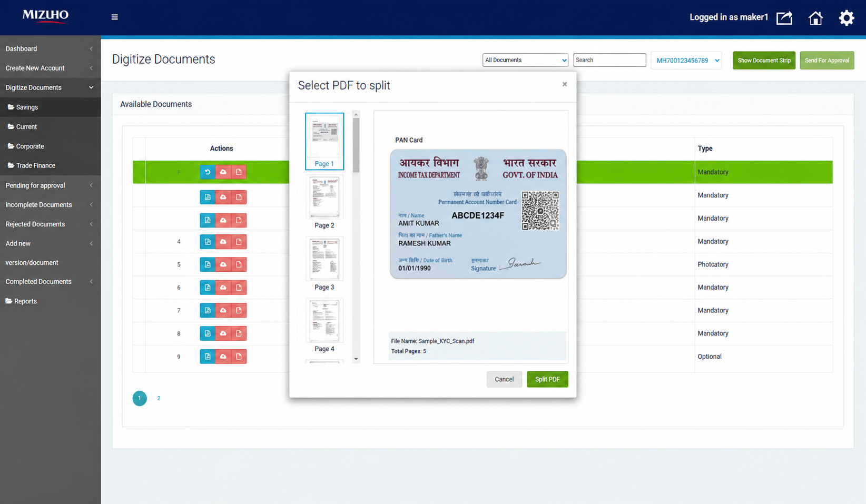Click red file icon in row 9

coord(239,357)
